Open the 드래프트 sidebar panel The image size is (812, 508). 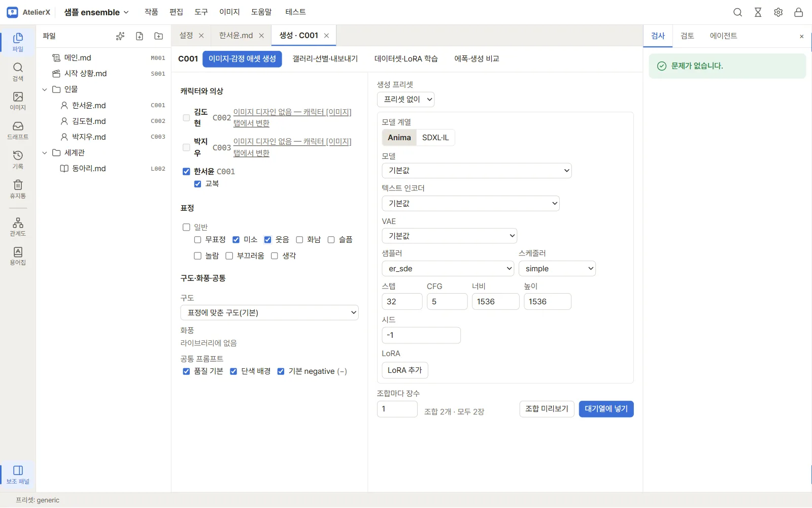click(18, 131)
